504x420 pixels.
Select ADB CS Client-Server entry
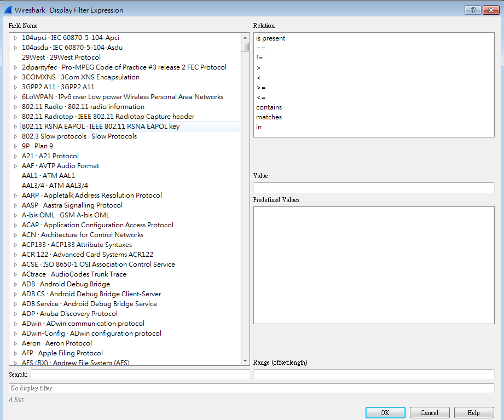pyautogui.click(x=91, y=294)
